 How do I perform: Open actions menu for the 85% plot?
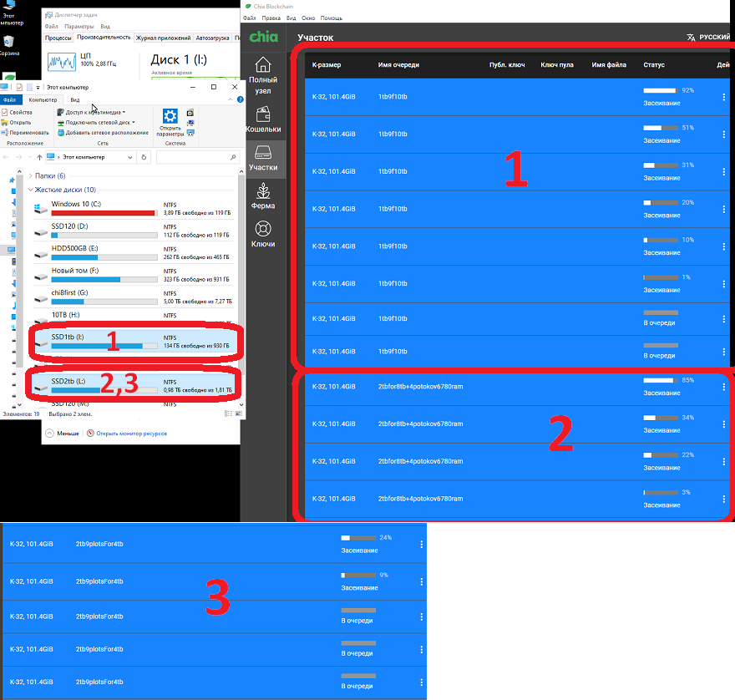click(724, 387)
